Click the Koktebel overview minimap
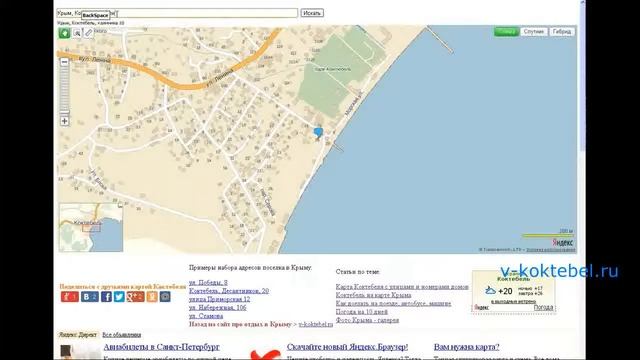Viewport: 640px width, 360px height. pos(91,227)
